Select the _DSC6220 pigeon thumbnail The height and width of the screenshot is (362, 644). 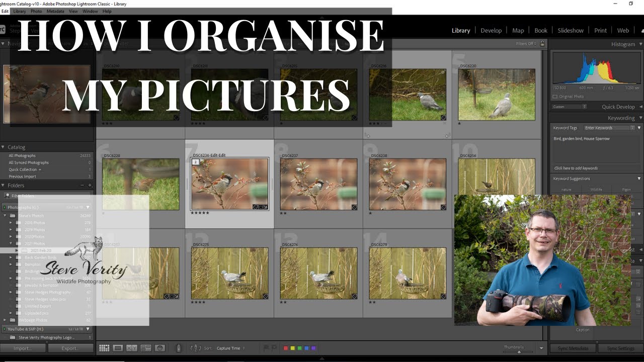[x=497, y=95]
